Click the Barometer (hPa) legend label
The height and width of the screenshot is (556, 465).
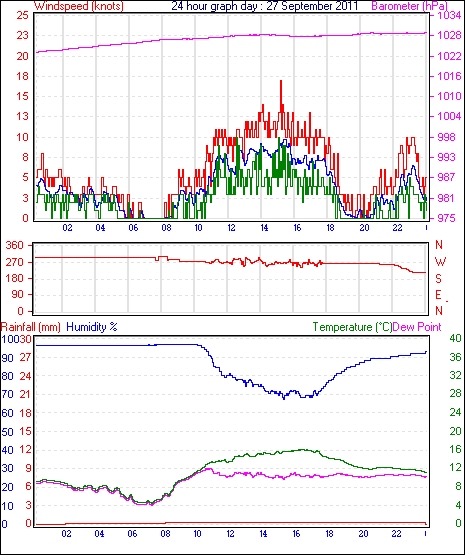coord(410,6)
